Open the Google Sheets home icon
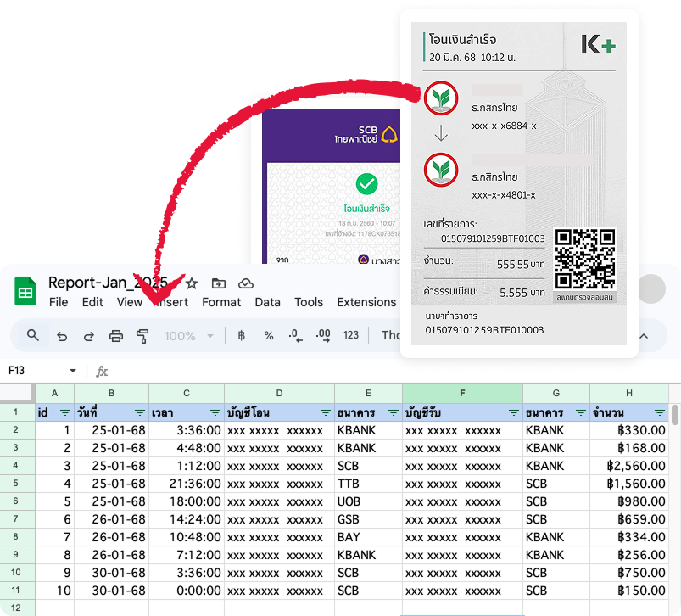This screenshot has height=616, width=681. pos(25,291)
